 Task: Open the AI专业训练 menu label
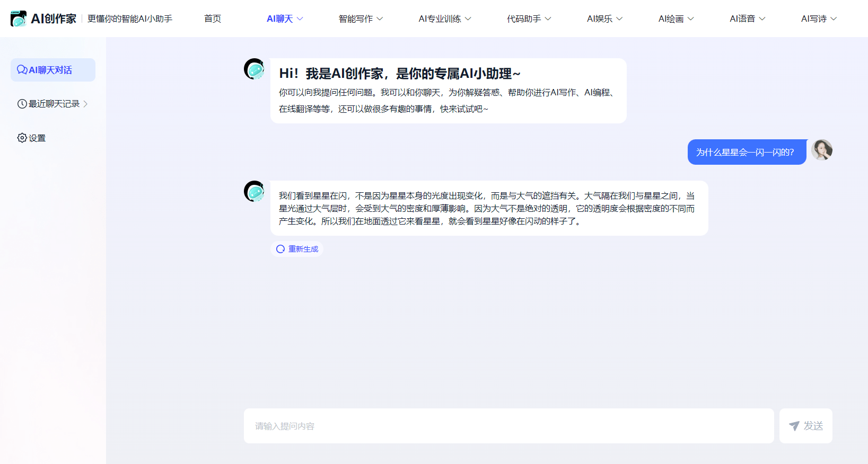[x=440, y=19]
